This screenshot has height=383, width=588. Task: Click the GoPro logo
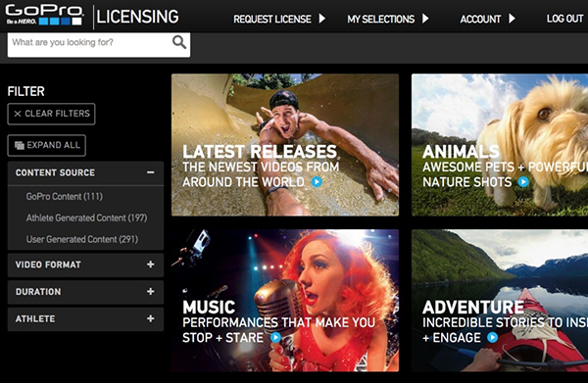point(44,15)
